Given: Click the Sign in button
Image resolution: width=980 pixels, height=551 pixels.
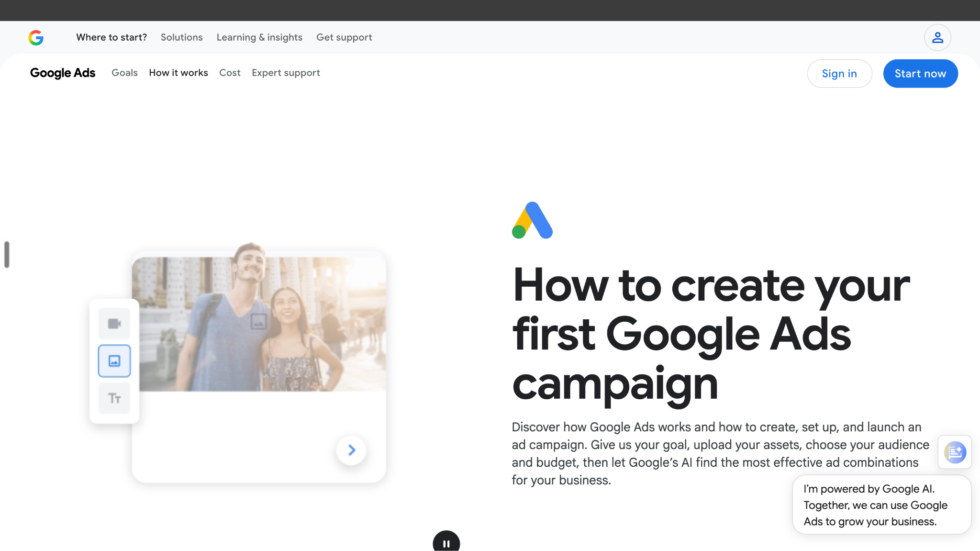Looking at the screenshot, I should (839, 74).
